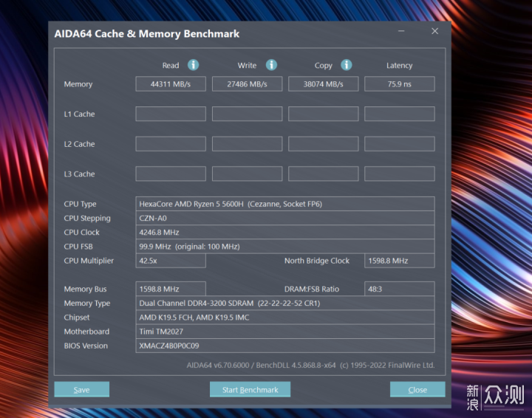Viewport: 532px width, 418px height.
Task: Click the Write info icon
Action: pyautogui.click(x=271, y=65)
